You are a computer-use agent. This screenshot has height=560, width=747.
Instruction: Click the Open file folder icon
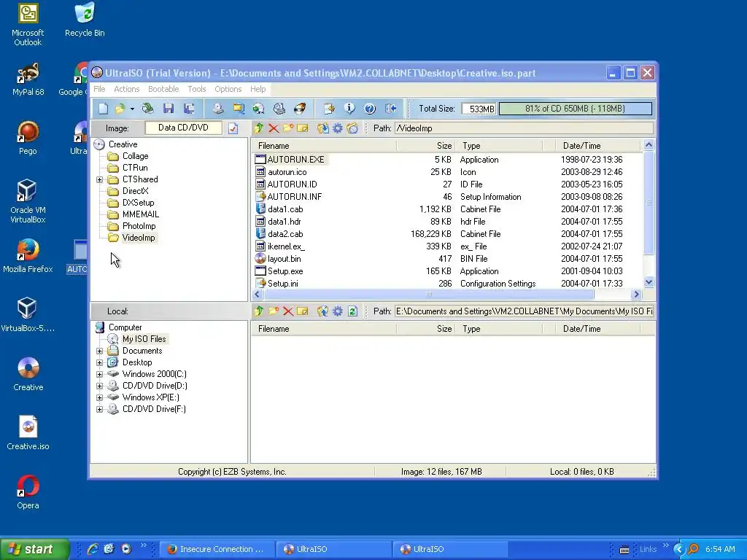click(120, 109)
